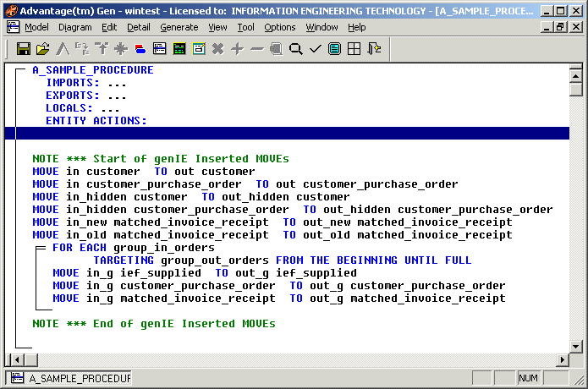Click the Save diskette toolbar icon
588x389 pixels.
pyautogui.click(x=24, y=49)
